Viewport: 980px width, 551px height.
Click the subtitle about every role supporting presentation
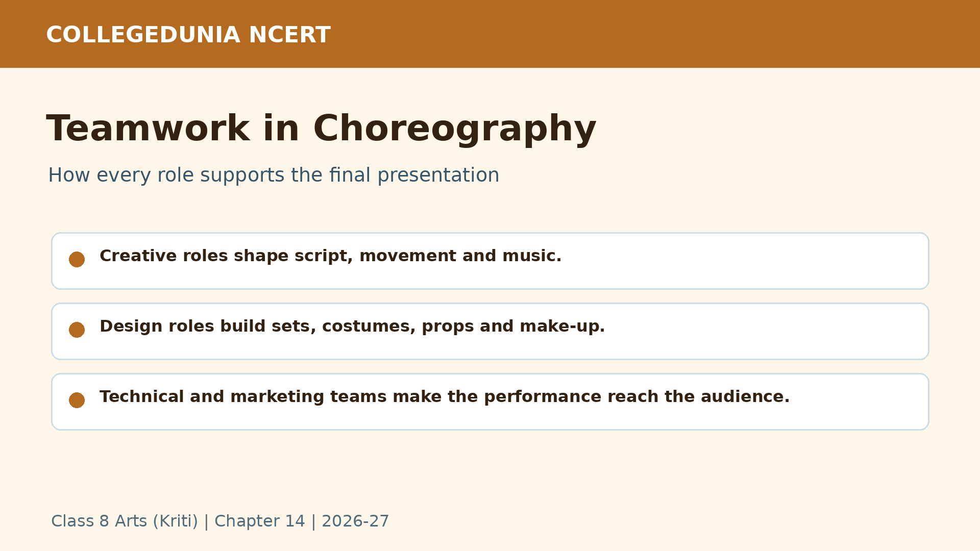pos(274,175)
